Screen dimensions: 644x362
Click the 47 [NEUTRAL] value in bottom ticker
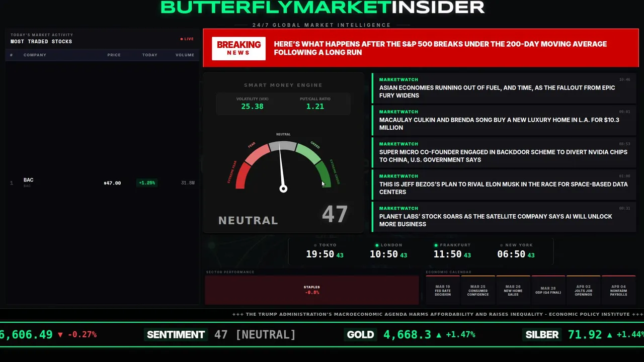pos(255,334)
